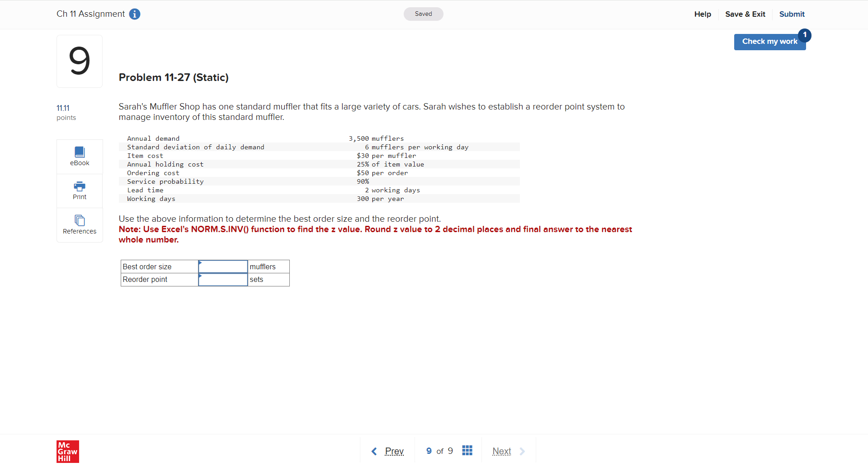The width and height of the screenshot is (868, 467).
Task: Click the info icon beside Ch 11 Assignment
Action: (x=134, y=14)
